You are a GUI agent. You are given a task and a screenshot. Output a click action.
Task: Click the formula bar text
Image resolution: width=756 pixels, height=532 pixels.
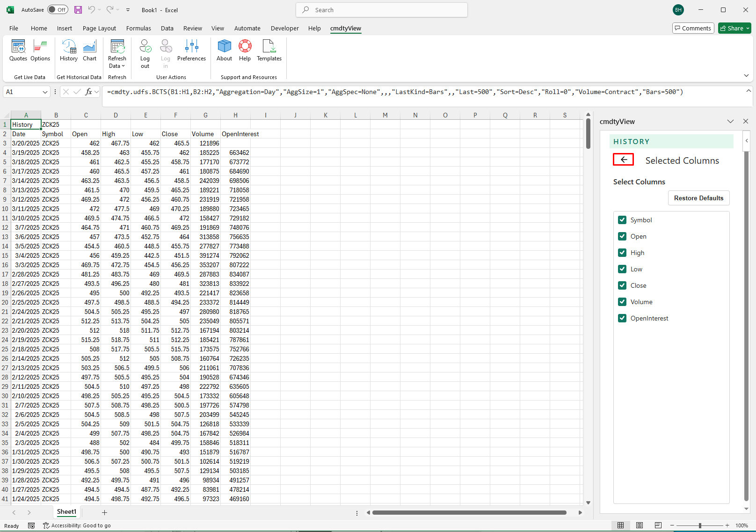[395, 92]
